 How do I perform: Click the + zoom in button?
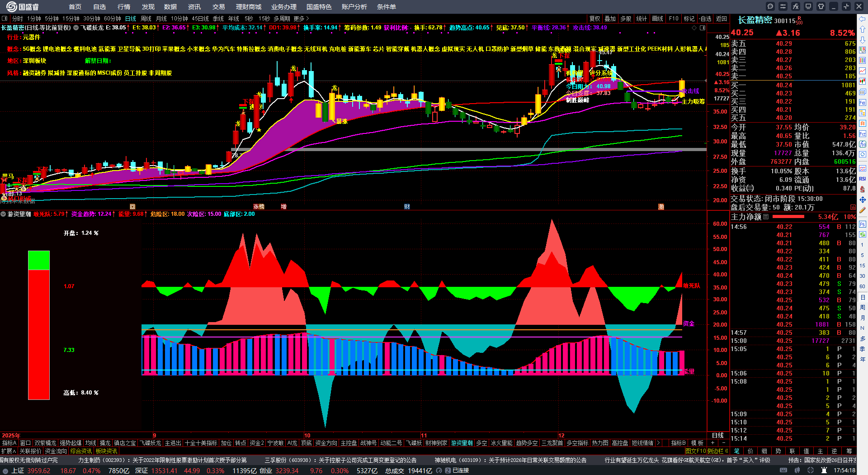pyautogui.click(x=712, y=443)
